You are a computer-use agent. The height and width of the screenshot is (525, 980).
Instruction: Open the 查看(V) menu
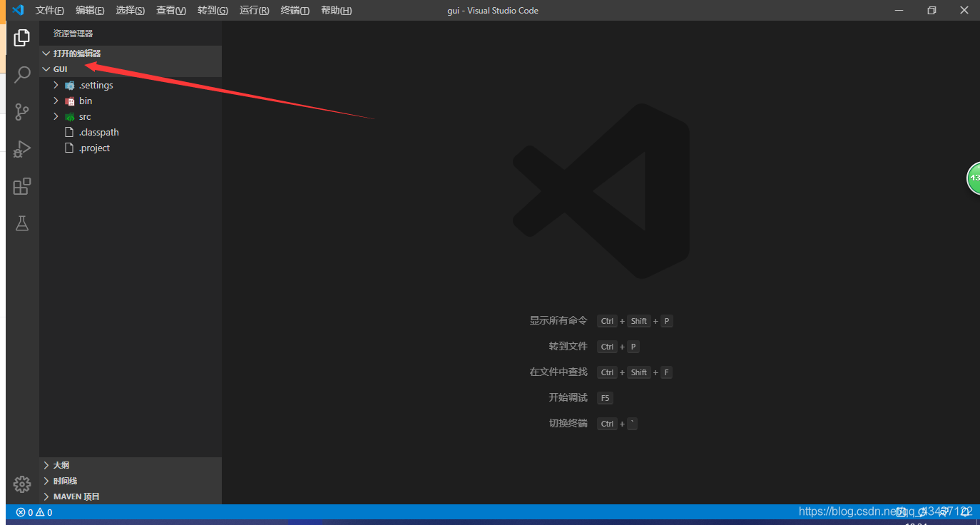171,11
